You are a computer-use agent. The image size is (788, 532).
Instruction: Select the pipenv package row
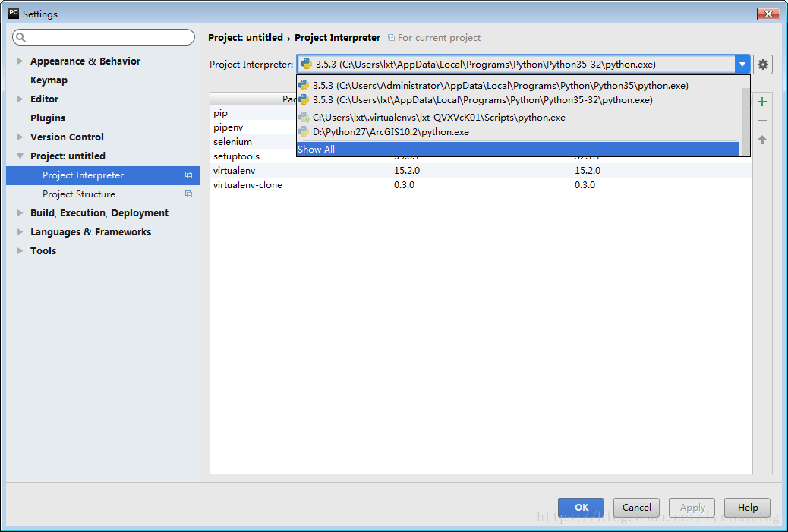(x=254, y=127)
